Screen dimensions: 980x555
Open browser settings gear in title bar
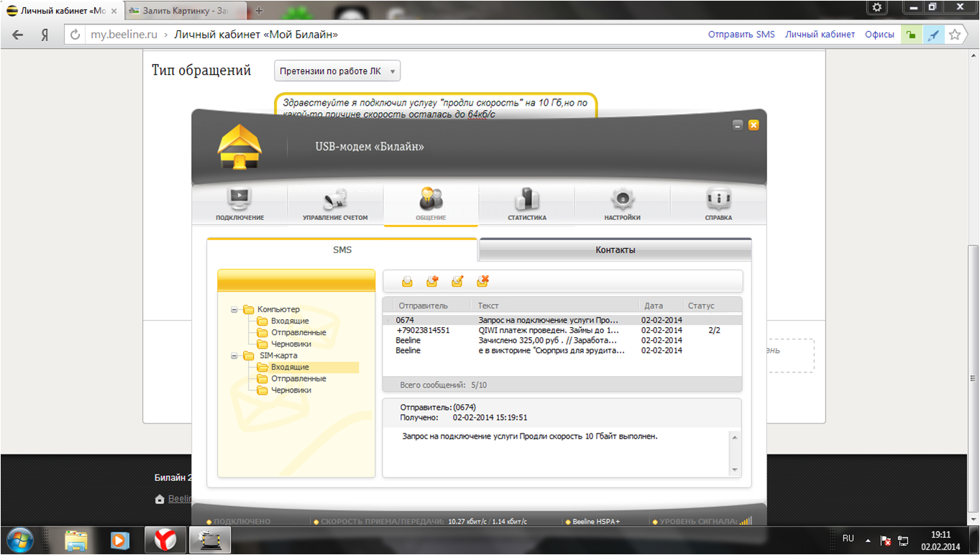tap(876, 7)
